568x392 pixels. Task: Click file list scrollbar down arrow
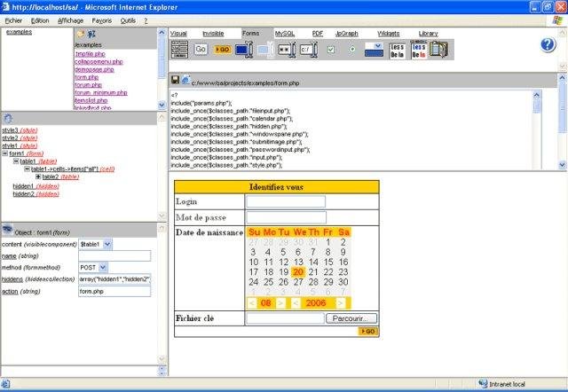(x=162, y=105)
